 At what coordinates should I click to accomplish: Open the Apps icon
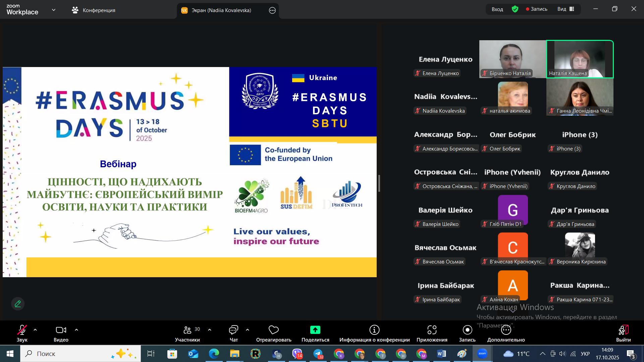coord(432,330)
